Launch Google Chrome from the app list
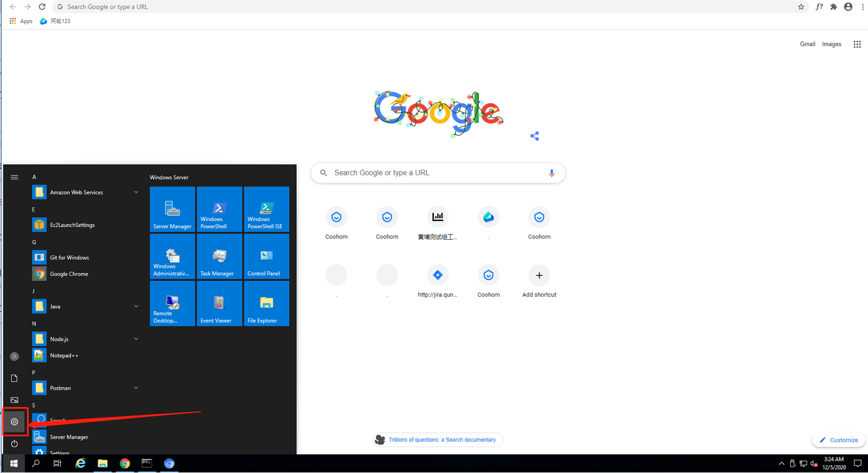This screenshot has height=473, width=868. (86, 274)
